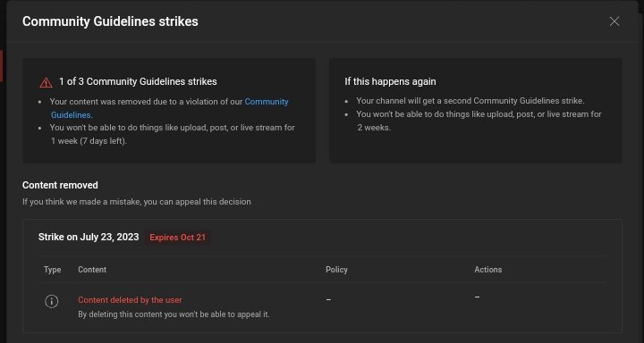Click the red warning triangle icon
644x343 pixels.
coord(46,82)
